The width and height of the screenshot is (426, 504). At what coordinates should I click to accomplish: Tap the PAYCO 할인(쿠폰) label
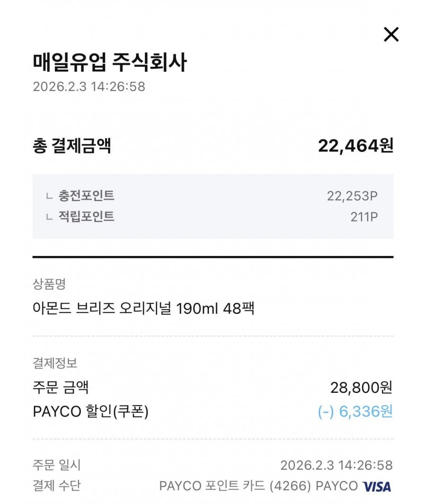pyautogui.click(x=91, y=412)
